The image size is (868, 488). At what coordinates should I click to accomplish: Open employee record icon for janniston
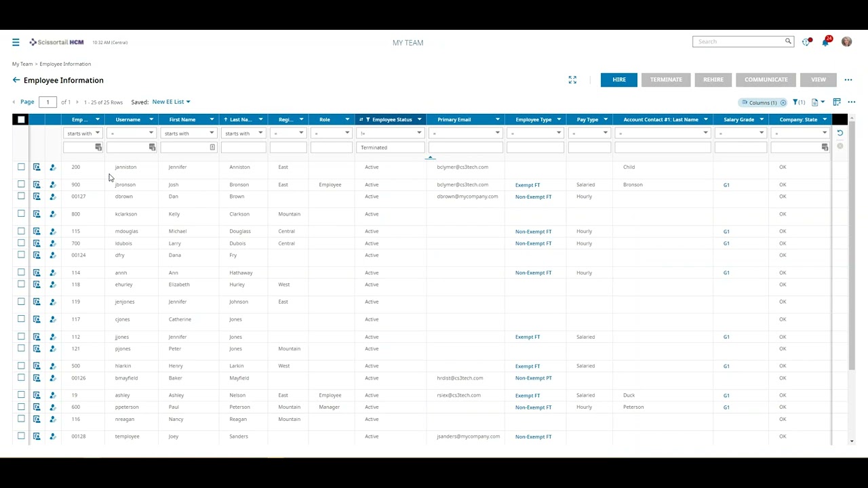[37, 167]
